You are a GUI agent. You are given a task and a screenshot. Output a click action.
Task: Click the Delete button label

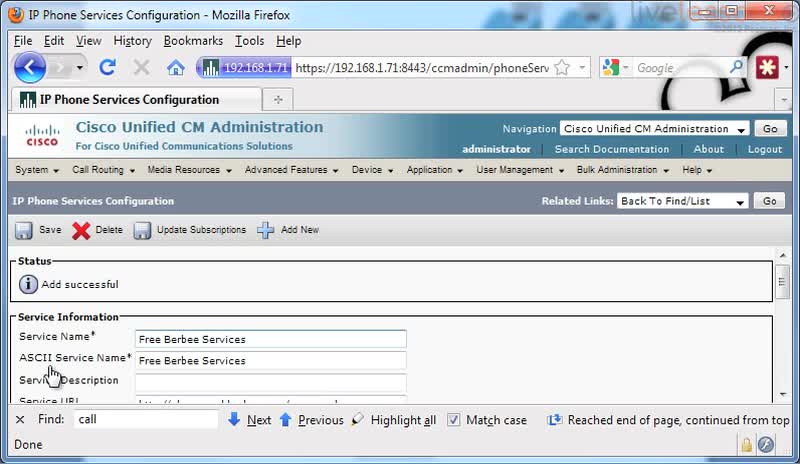coord(109,230)
